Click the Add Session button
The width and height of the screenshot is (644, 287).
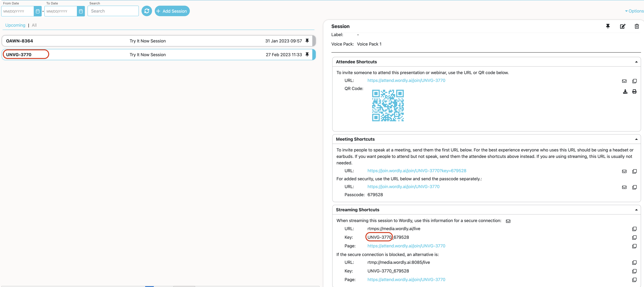(x=172, y=11)
